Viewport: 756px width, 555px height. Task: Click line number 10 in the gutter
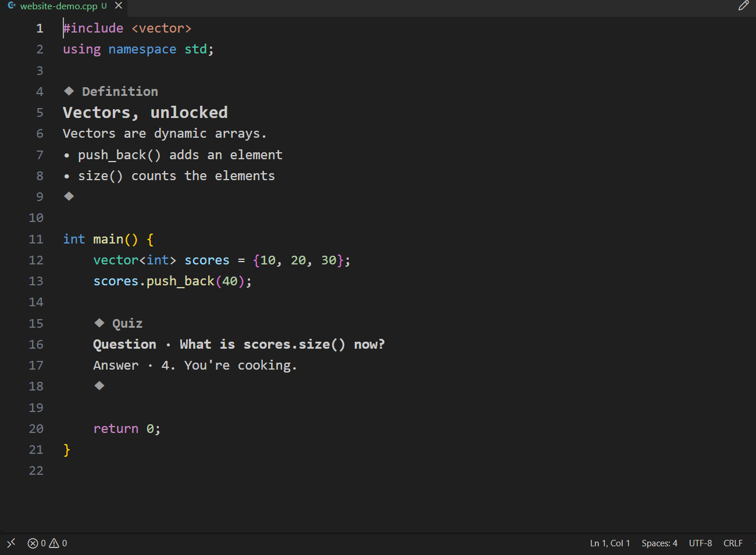tap(36, 218)
